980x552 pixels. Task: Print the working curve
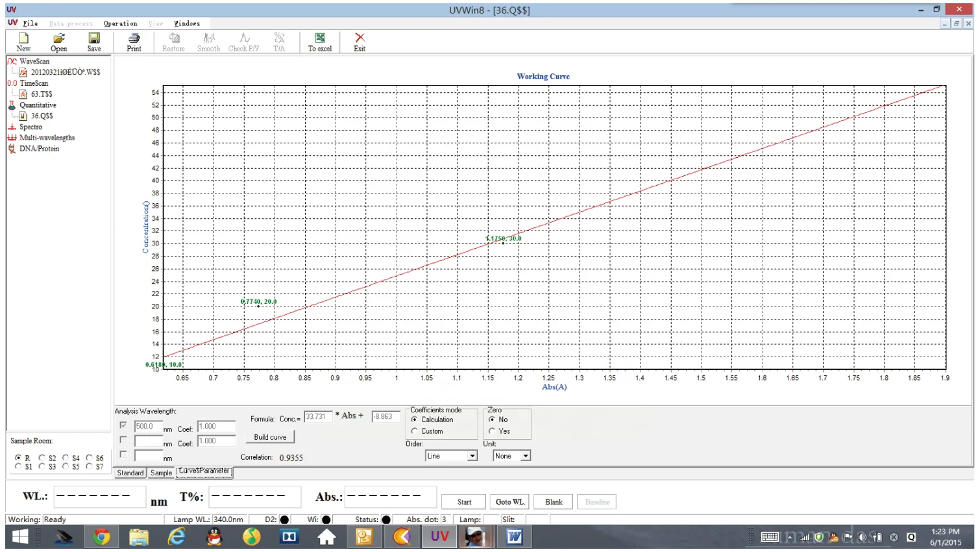[134, 42]
